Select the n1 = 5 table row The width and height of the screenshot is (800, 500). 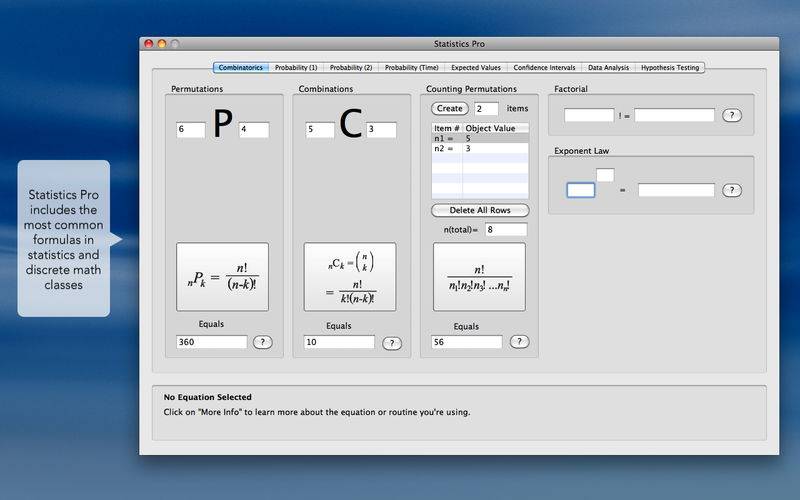pos(480,138)
